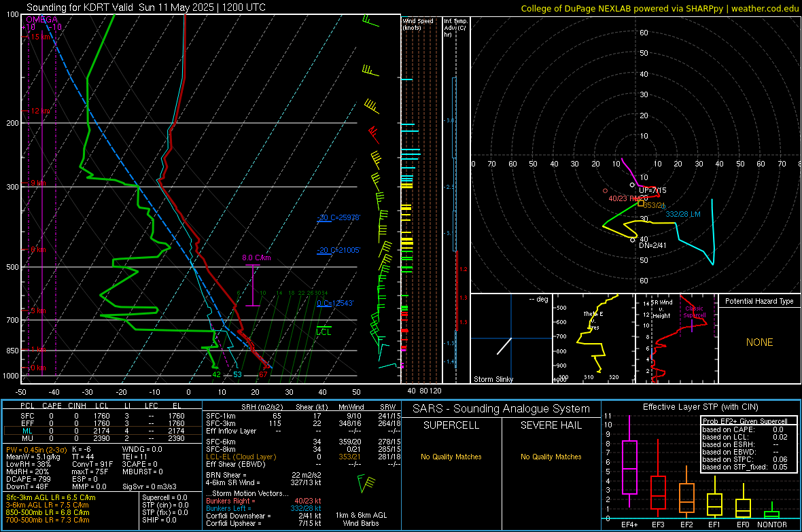Select the green NONTOR box plot
This screenshot has height=532, width=802.
(x=772, y=512)
